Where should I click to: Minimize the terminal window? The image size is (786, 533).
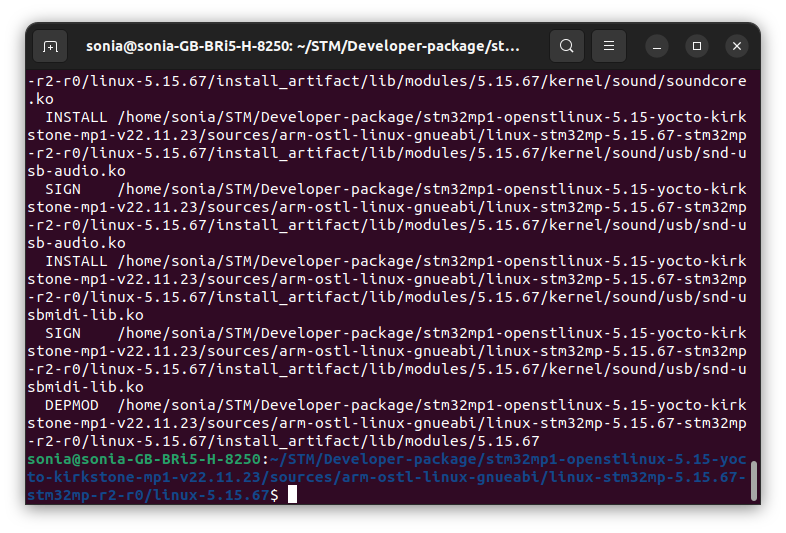[657, 46]
